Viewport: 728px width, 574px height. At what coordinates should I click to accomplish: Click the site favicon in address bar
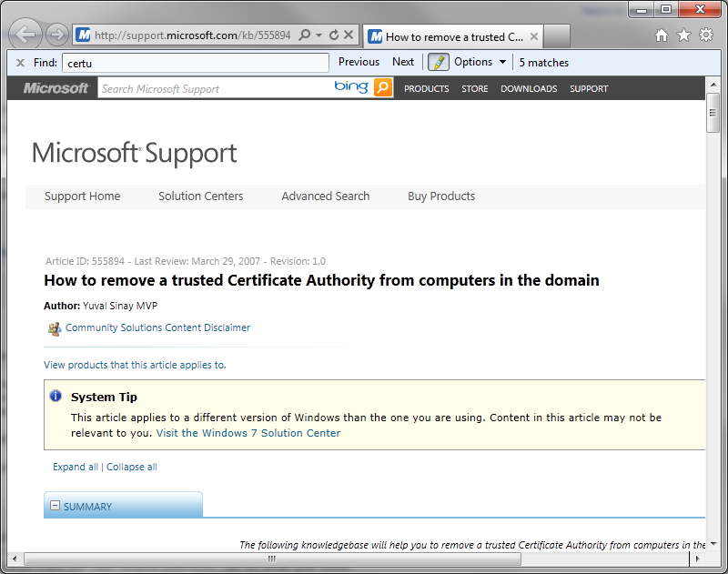(83, 35)
